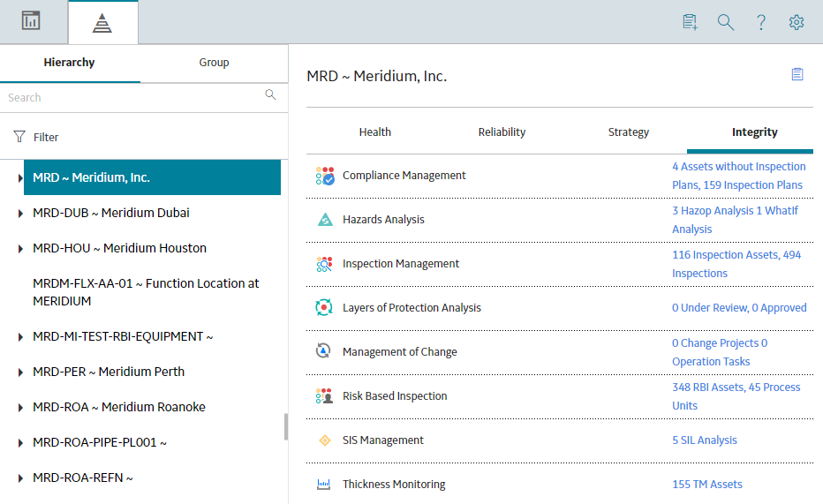Open the Reliability tab
823x504 pixels.
[502, 132]
